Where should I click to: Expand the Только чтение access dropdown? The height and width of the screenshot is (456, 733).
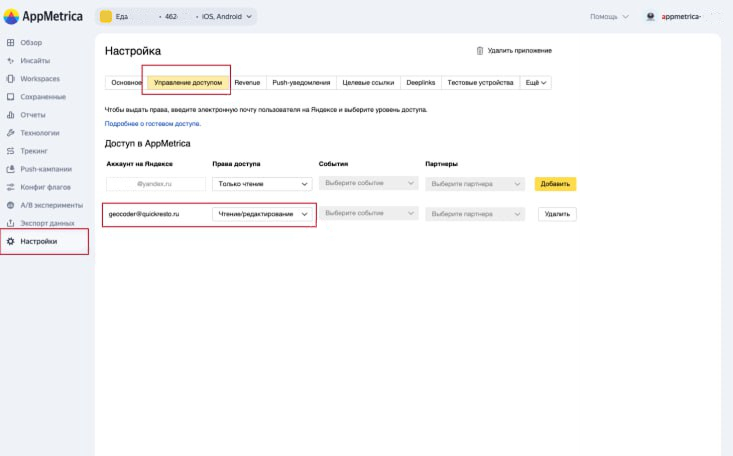click(263, 184)
